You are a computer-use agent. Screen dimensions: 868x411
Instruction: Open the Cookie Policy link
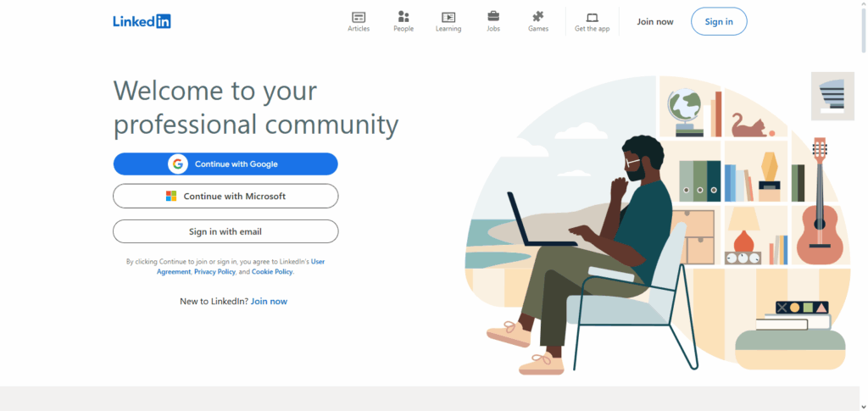pyautogui.click(x=272, y=272)
